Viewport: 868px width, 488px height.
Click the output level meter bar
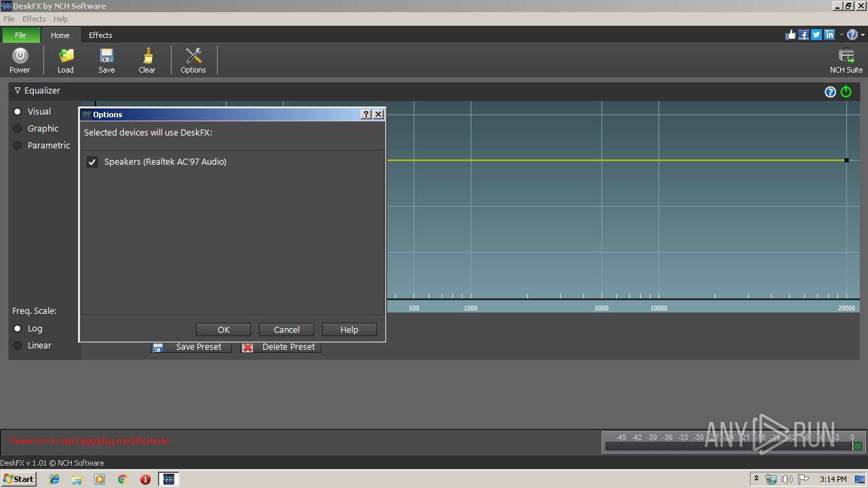tap(733, 446)
